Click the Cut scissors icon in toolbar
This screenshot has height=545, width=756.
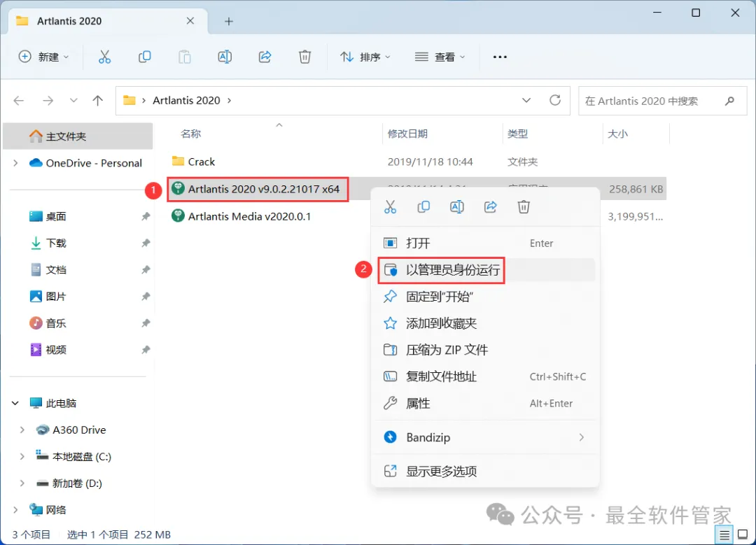coord(104,57)
